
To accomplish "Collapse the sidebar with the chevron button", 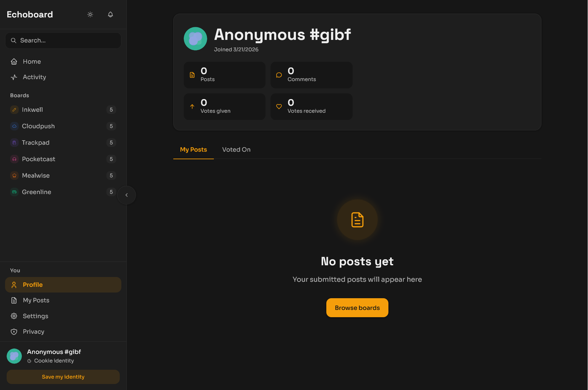I will pos(126,195).
